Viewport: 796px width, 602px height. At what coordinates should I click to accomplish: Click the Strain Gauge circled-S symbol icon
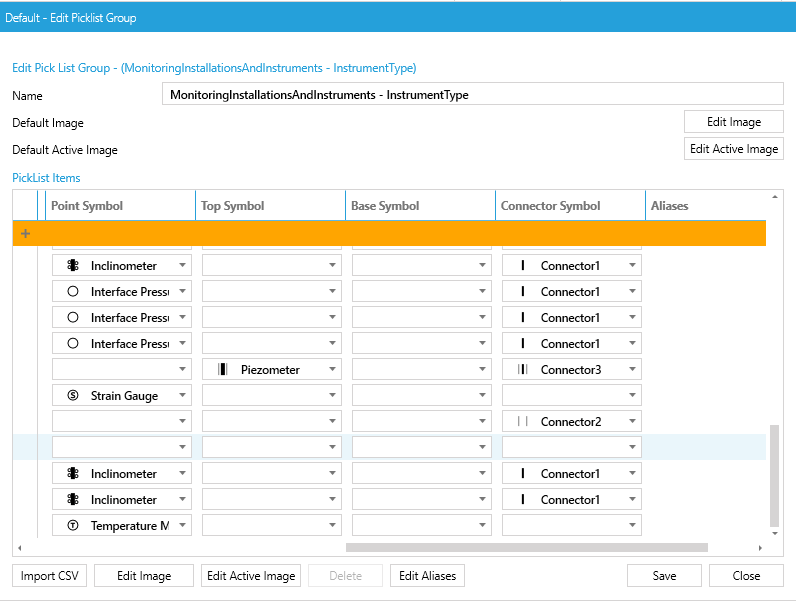73,395
